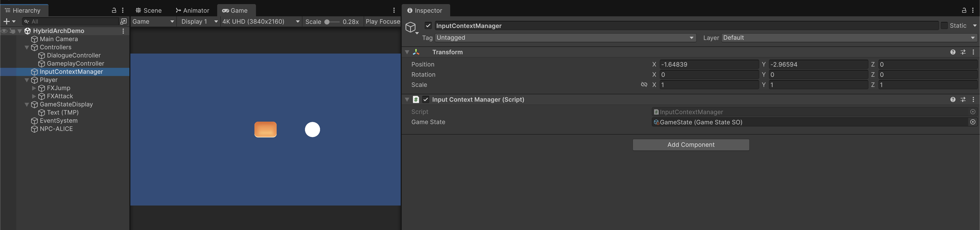
Task: Click the game view Scale slider handle
Action: click(x=327, y=22)
